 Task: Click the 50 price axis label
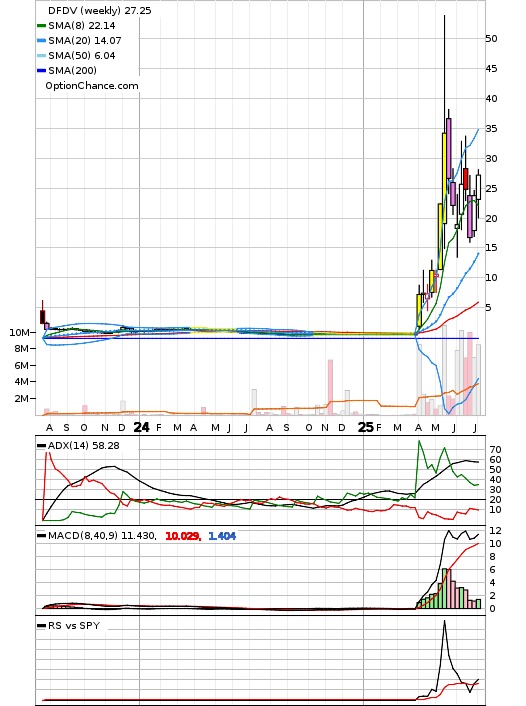point(491,39)
